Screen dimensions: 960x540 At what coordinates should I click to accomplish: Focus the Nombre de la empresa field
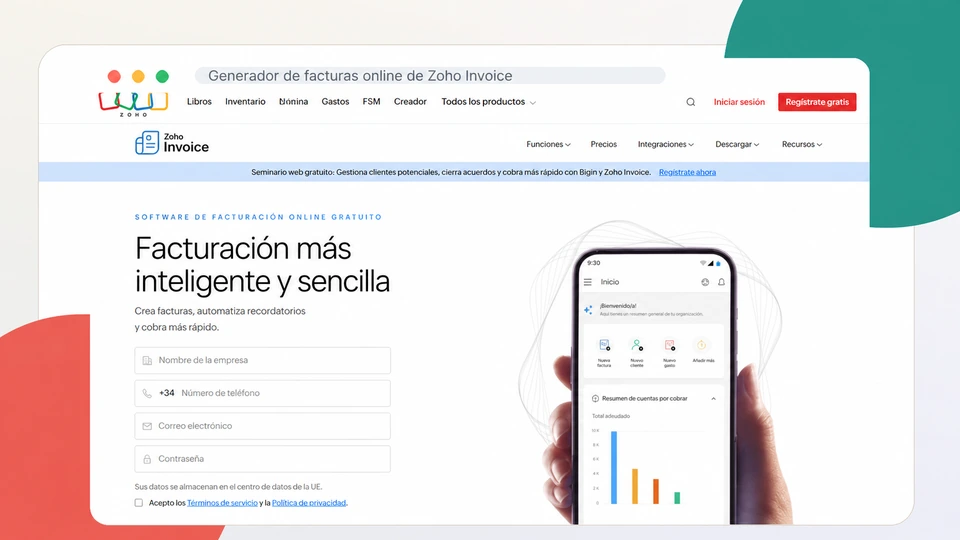click(x=263, y=361)
